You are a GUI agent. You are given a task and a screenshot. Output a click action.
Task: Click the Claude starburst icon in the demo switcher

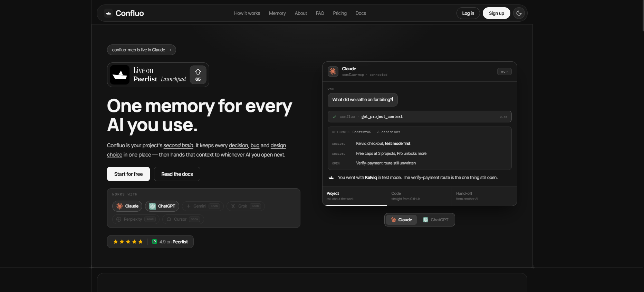point(393,220)
